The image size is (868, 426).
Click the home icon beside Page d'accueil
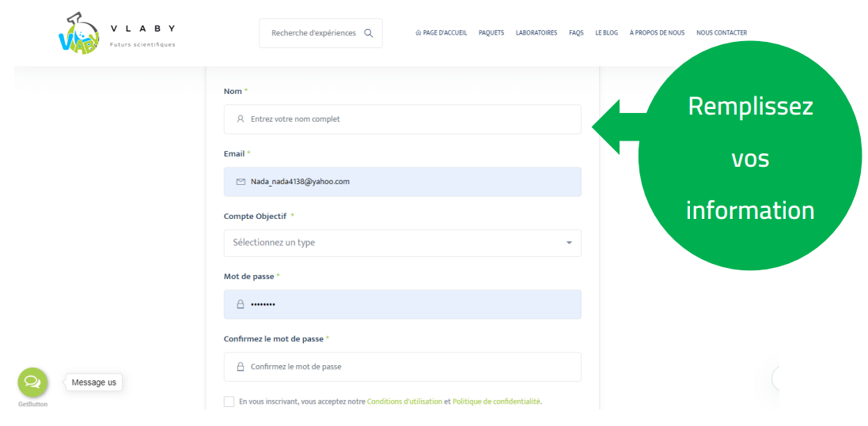418,33
